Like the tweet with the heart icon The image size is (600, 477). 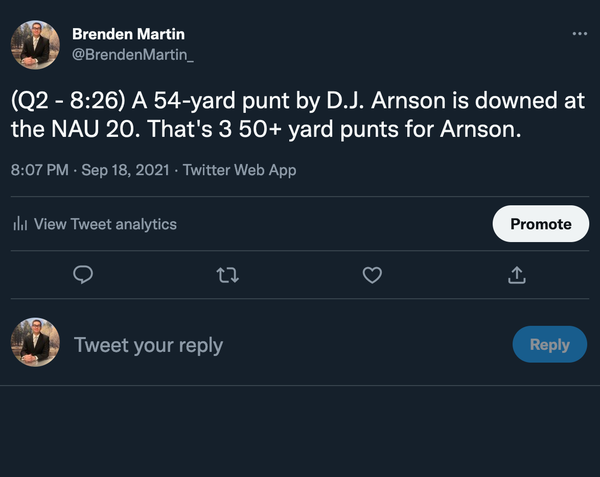point(372,274)
